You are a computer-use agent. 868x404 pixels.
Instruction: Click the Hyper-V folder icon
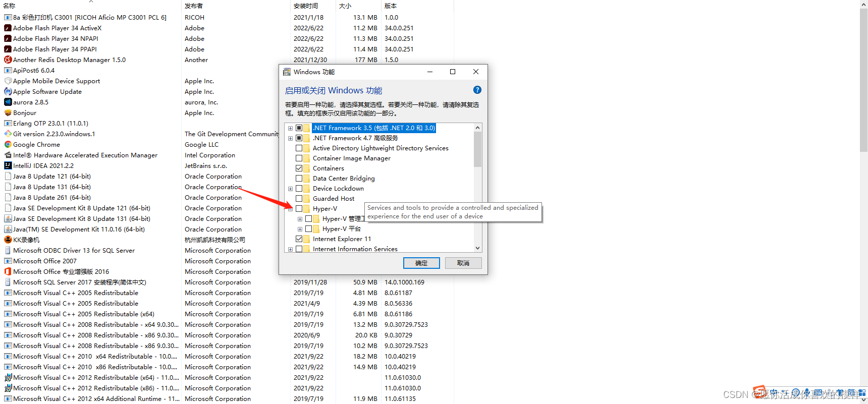pos(307,208)
